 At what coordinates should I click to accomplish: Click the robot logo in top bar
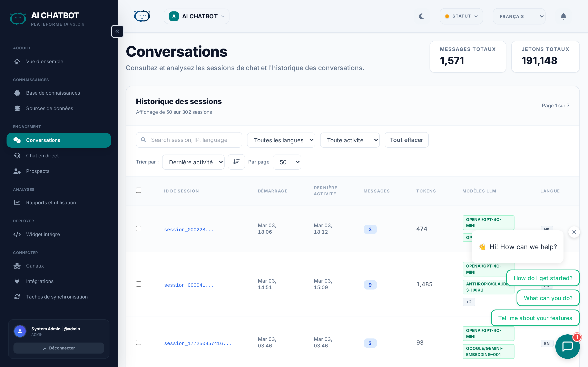[x=142, y=16]
